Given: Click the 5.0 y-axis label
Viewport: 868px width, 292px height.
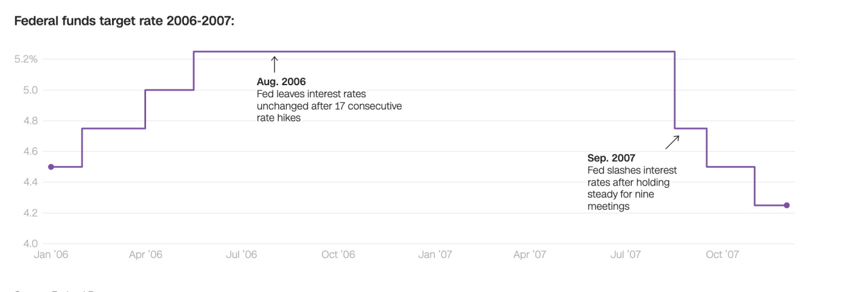Looking at the screenshot, I should coord(30,91).
